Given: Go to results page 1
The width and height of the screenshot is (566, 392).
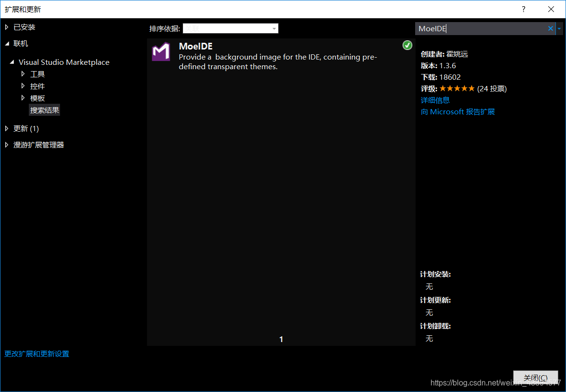Looking at the screenshot, I should click(281, 339).
